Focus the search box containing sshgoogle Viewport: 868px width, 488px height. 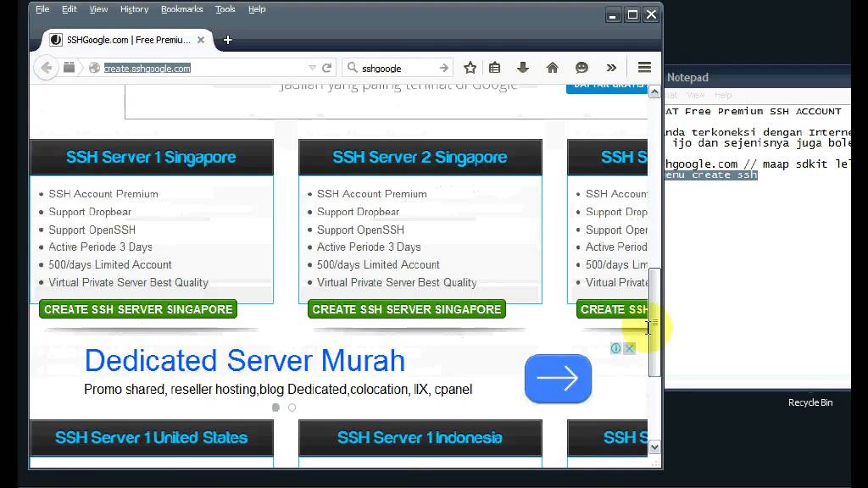tap(396, 68)
